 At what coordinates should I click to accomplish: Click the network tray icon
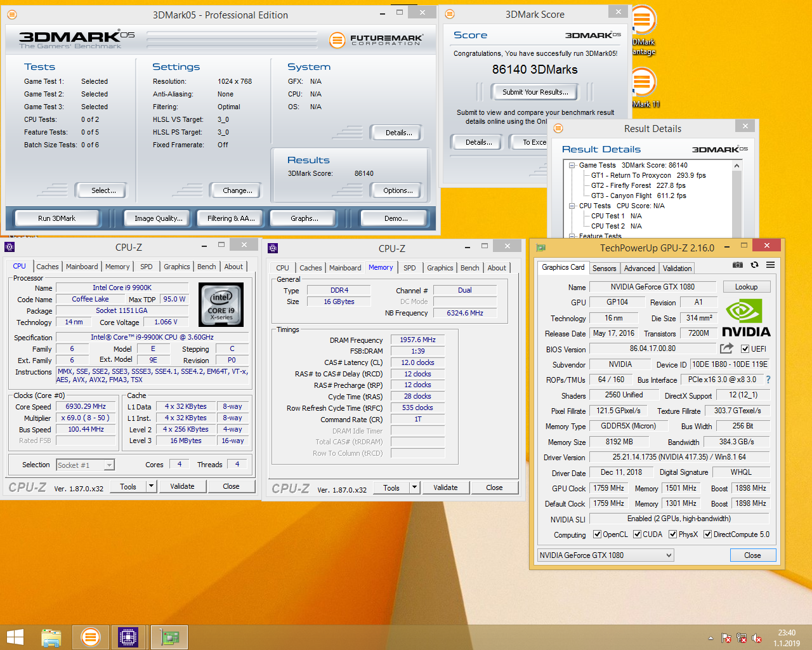pyautogui.click(x=741, y=638)
